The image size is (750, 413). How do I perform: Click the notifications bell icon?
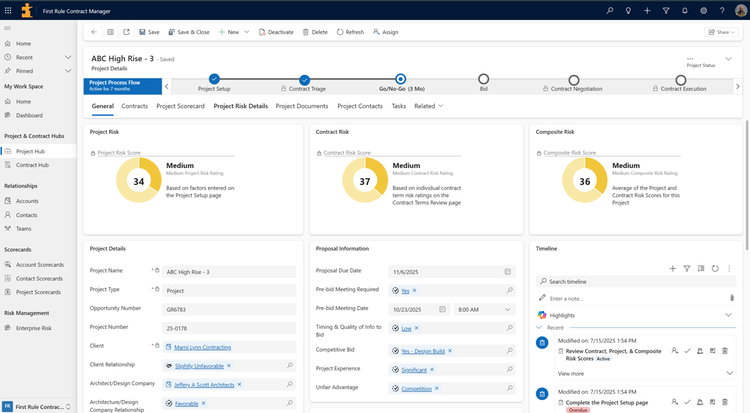pyautogui.click(x=684, y=11)
